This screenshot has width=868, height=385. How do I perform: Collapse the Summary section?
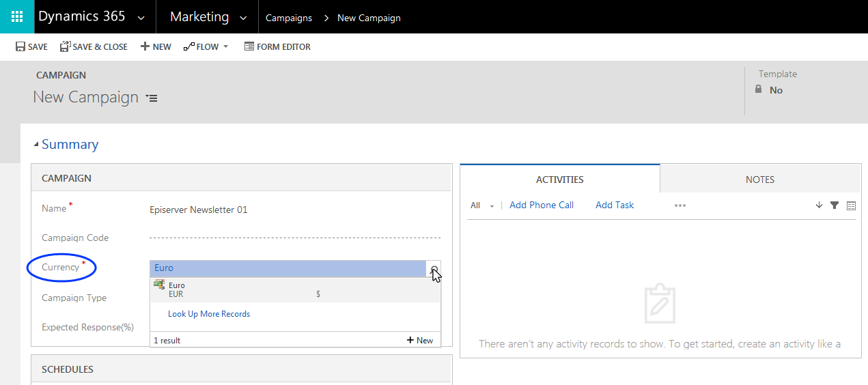coord(36,145)
